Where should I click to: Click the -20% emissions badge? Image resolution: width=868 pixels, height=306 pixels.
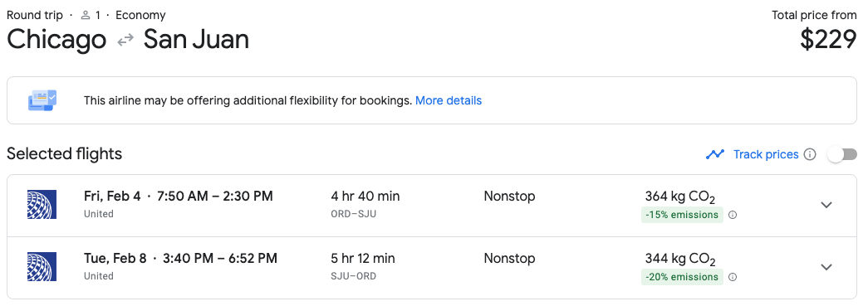(682, 277)
